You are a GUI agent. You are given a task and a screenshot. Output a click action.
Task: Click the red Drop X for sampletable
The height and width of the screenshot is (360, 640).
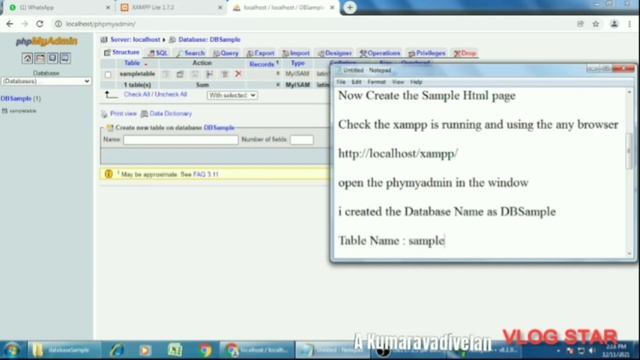point(238,74)
